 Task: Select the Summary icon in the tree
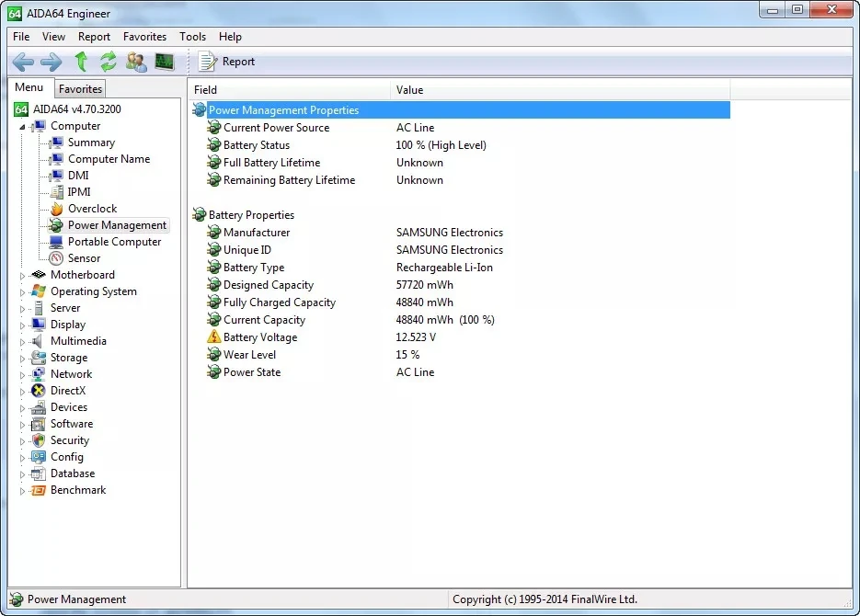point(56,143)
